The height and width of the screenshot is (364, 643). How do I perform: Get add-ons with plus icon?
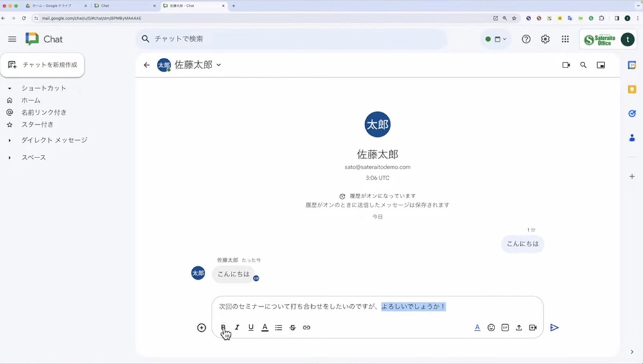click(632, 176)
